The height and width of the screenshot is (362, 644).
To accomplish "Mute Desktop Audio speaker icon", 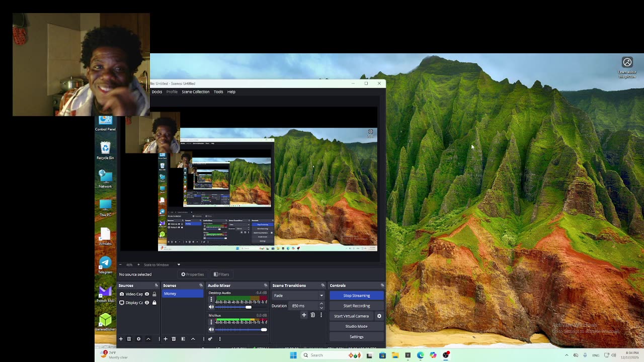I will (x=211, y=307).
